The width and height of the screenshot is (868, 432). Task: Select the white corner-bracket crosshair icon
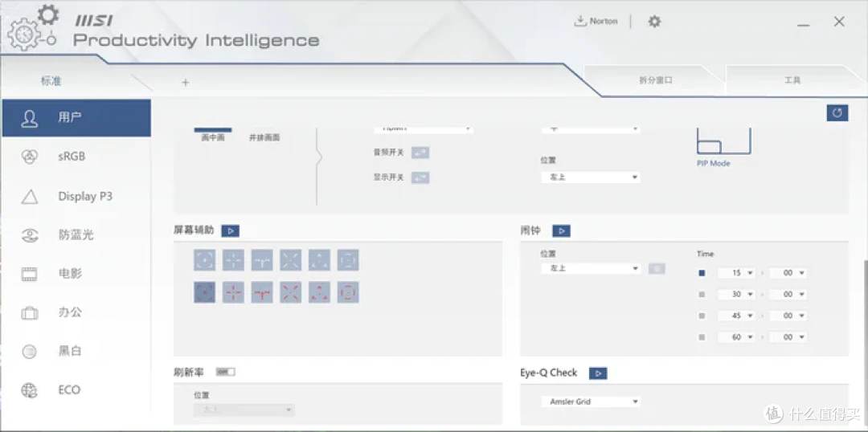(204, 259)
